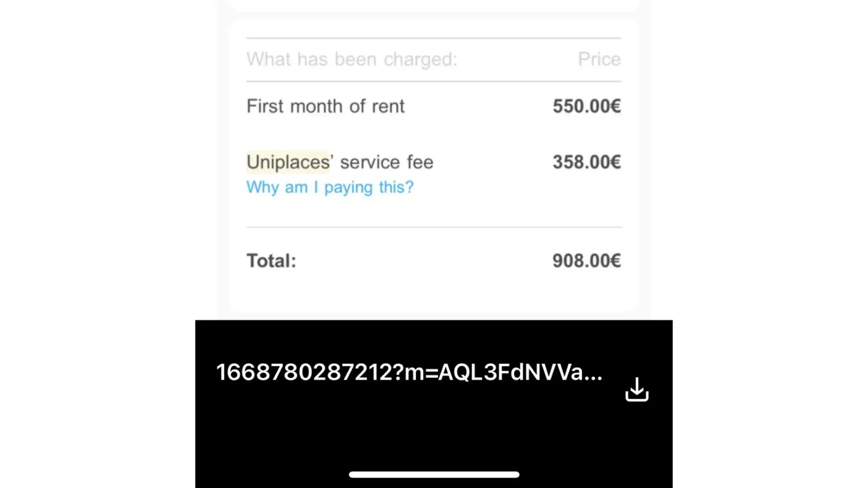This screenshot has width=868, height=488.
Task: Click the 358.00€ service fee amount
Action: (586, 162)
